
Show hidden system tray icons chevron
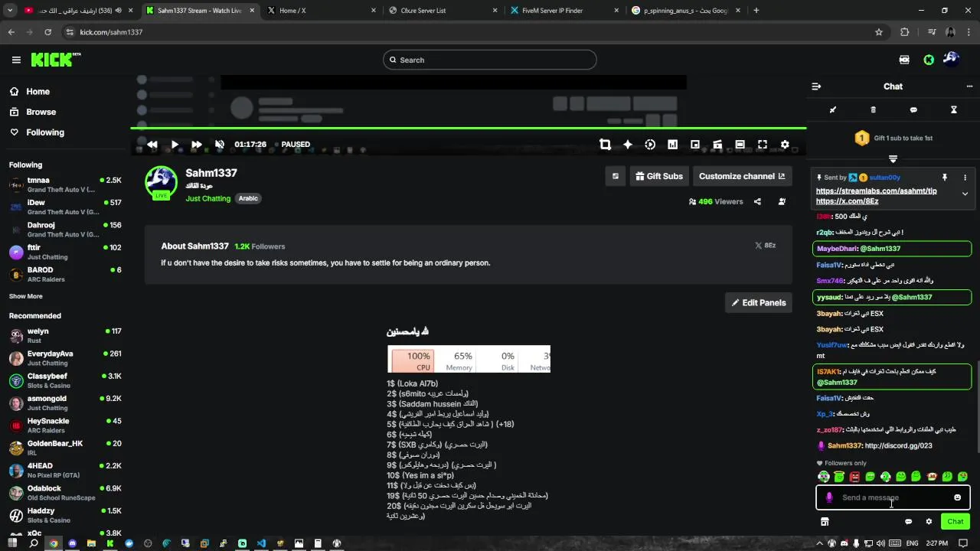tap(819, 543)
